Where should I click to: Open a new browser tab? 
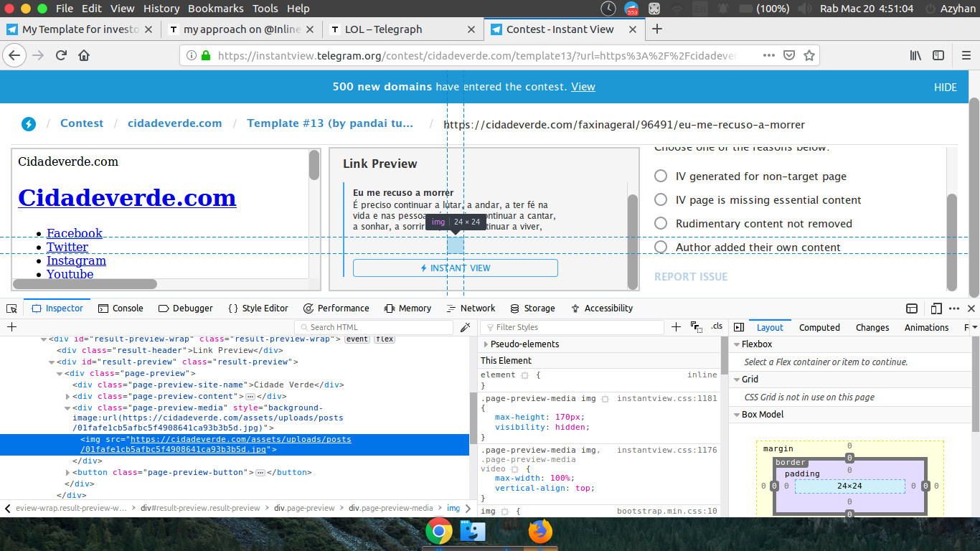click(x=656, y=29)
